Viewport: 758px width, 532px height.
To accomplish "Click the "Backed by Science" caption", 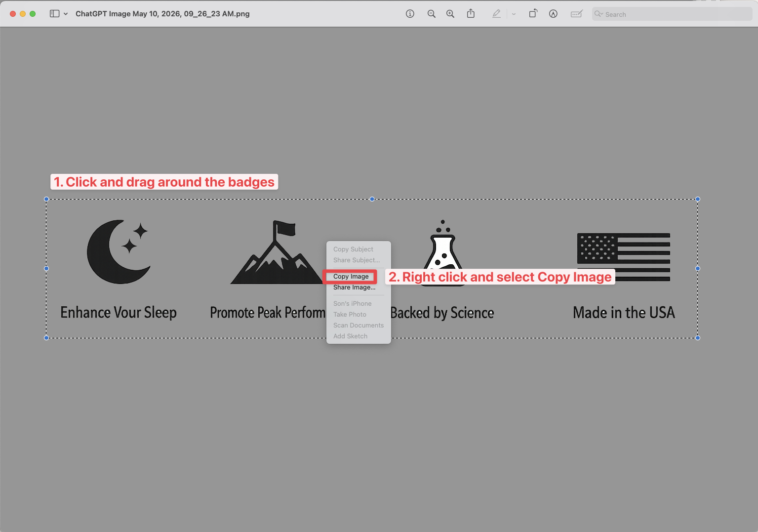I will [442, 313].
